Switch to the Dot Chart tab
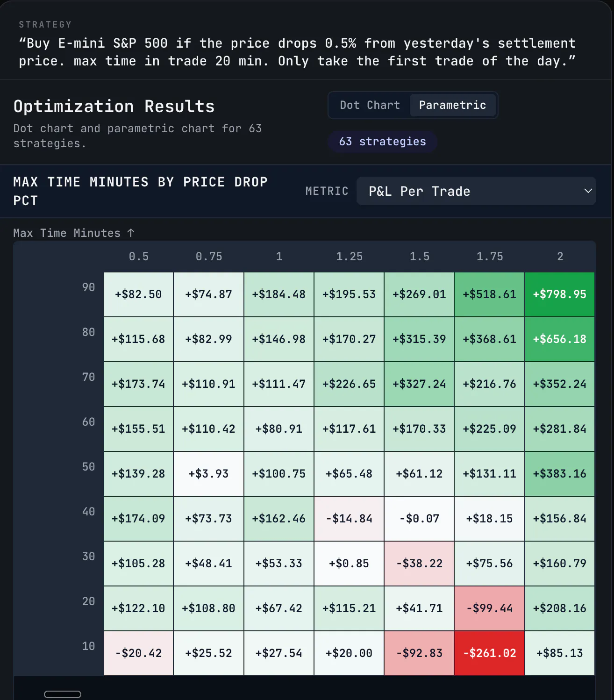Image resolution: width=614 pixels, height=700 pixels. coord(370,105)
